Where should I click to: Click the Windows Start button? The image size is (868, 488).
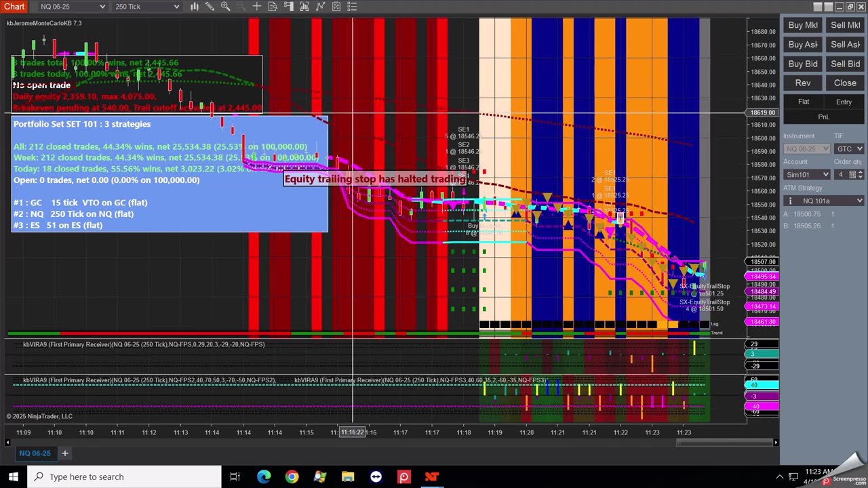coord(14,476)
